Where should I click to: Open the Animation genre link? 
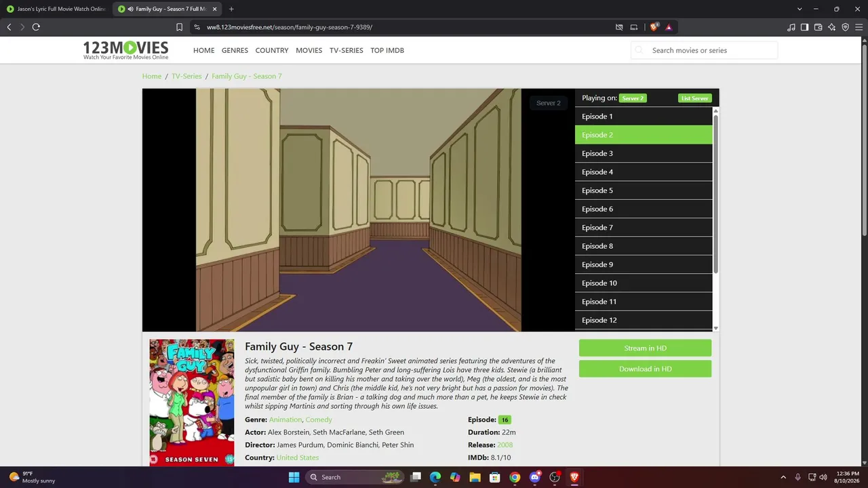285,420
